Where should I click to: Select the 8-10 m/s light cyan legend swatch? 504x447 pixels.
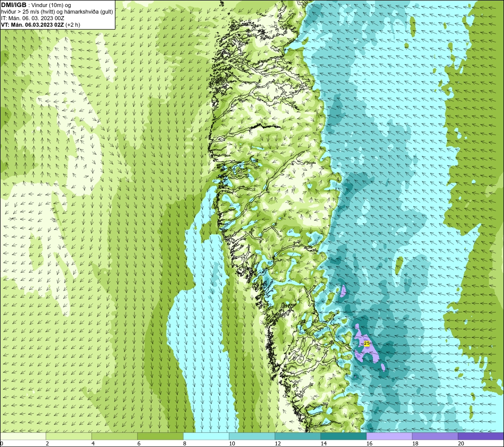click(206, 436)
